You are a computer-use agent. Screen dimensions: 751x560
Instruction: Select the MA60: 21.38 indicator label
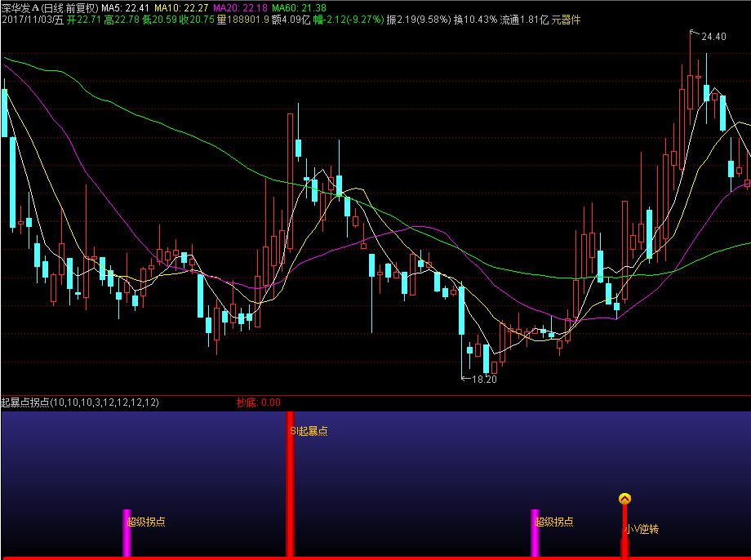[299, 7]
